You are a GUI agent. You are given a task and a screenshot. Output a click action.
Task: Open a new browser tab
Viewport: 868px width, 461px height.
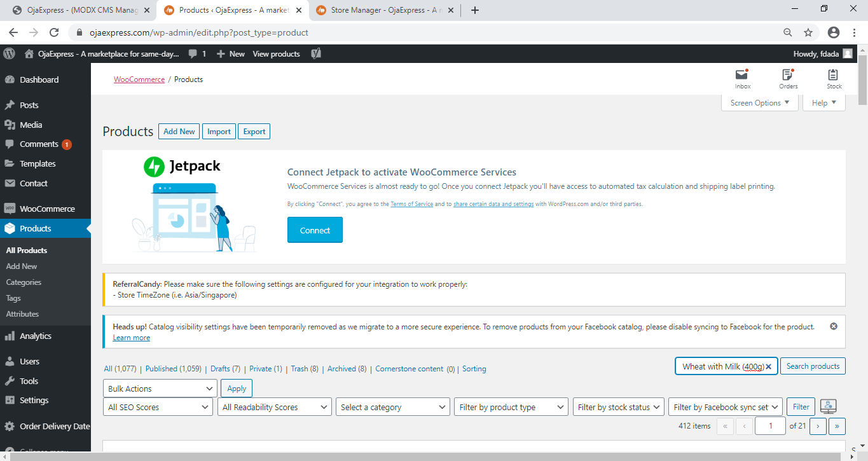click(x=474, y=10)
